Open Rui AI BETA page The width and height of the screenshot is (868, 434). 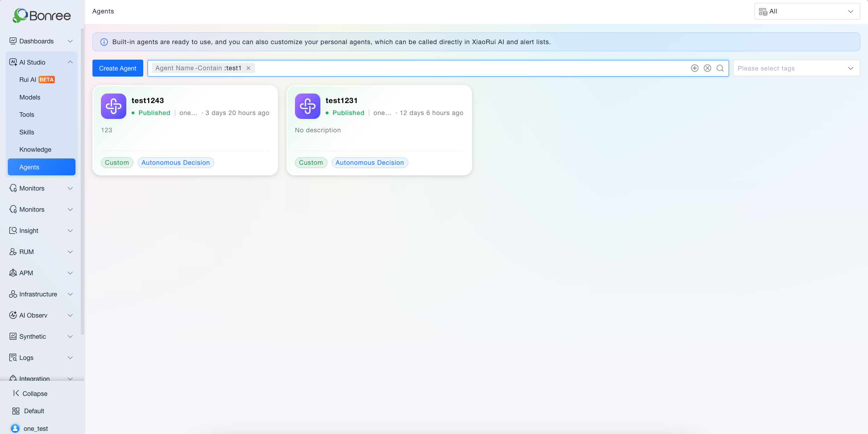click(42, 80)
